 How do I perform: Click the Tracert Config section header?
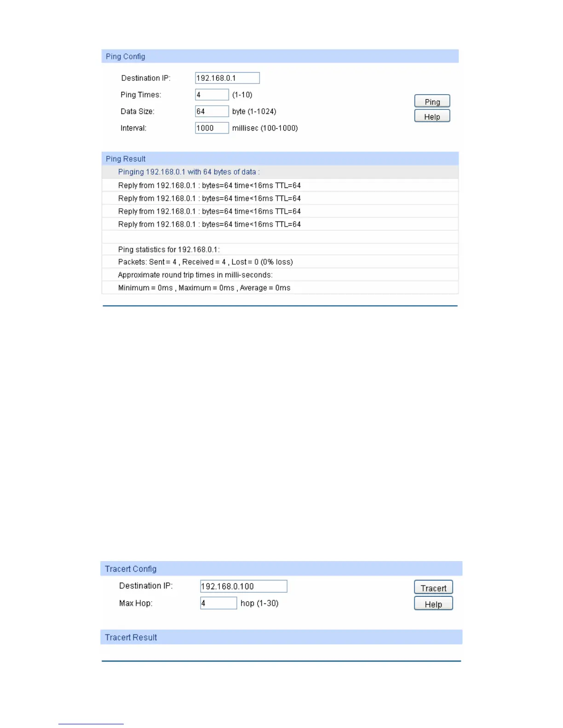(281, 569)
